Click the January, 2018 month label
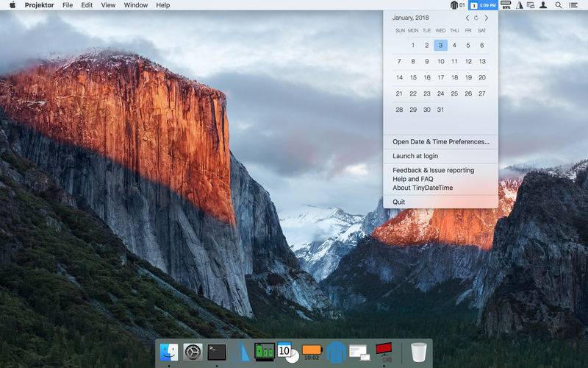Screen dimensions: 588x368 [410, 18]
